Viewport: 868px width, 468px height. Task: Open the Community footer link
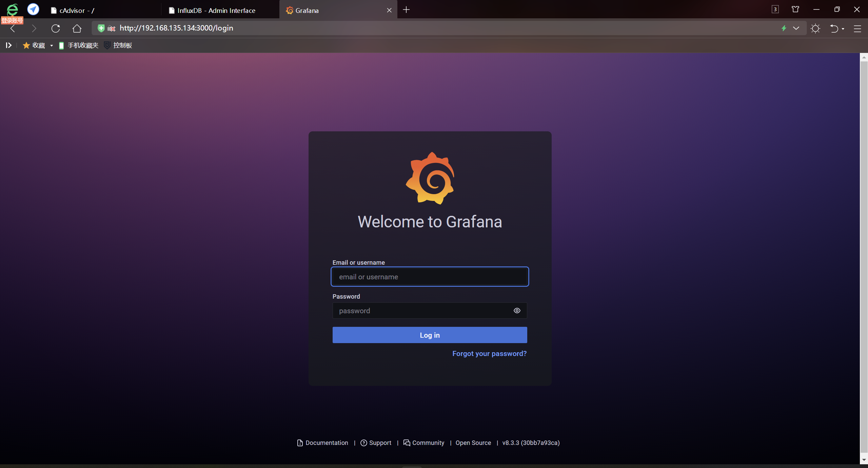coord(424,443)
